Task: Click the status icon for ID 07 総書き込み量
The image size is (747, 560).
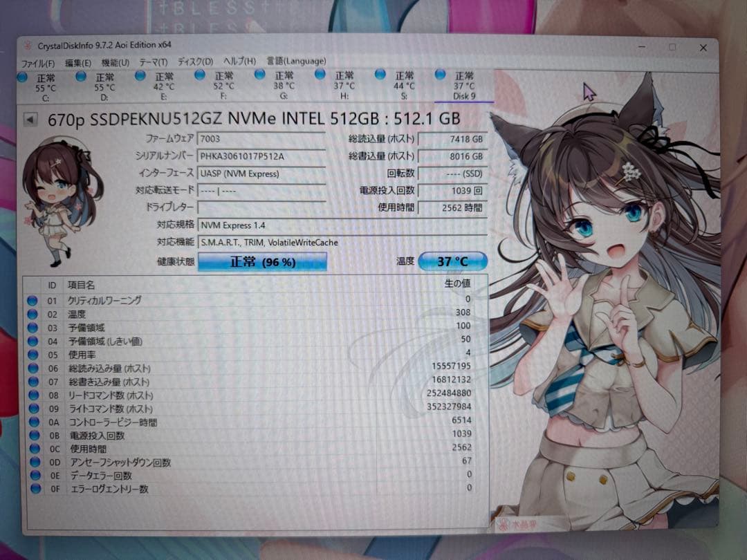Action: (33, 382)
